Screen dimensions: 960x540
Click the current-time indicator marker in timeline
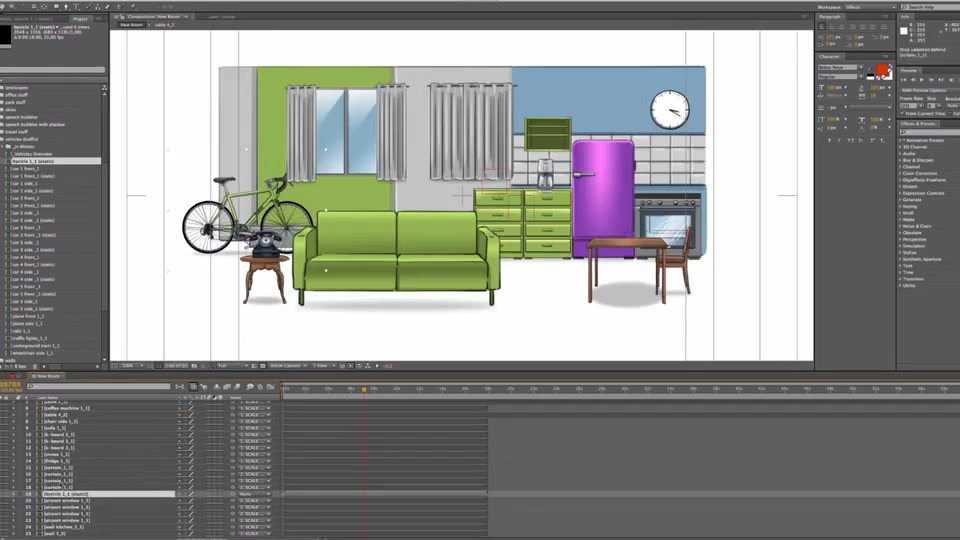point(364,389)
